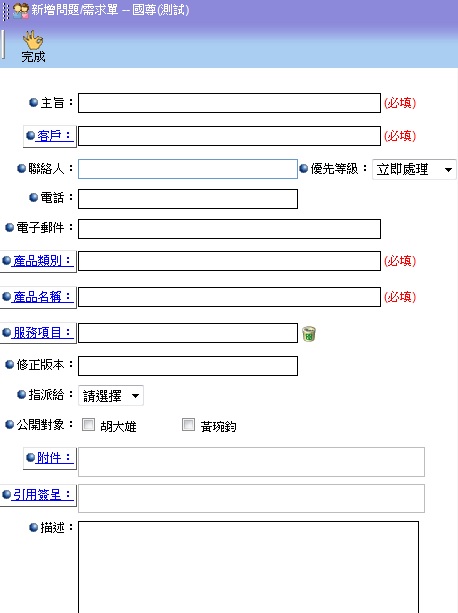Screen dimensions: 458x613
Task: Open the 優先等級 dropdown showing 立即處理
Action: [x=414, y=169]
